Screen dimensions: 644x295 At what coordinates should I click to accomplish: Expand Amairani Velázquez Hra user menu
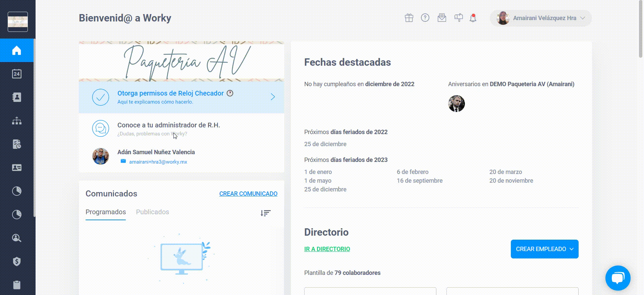pyautogui.click(x=541, y=18)
